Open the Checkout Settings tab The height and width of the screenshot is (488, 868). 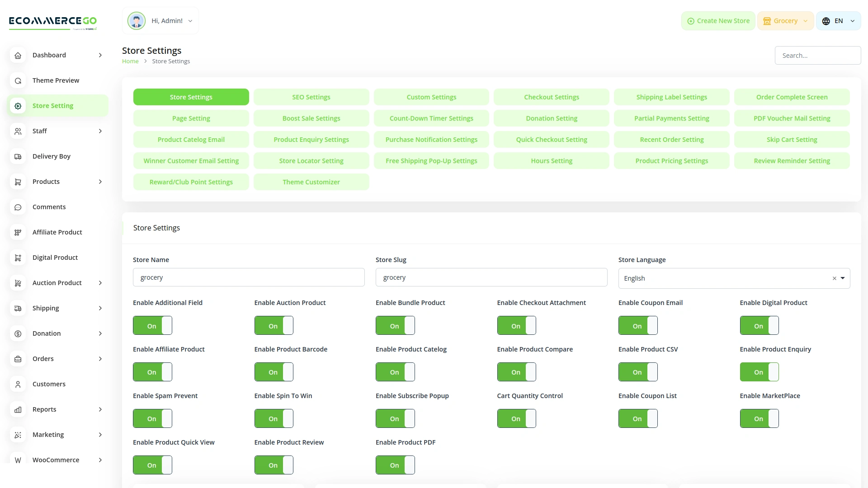pos(552,97)
